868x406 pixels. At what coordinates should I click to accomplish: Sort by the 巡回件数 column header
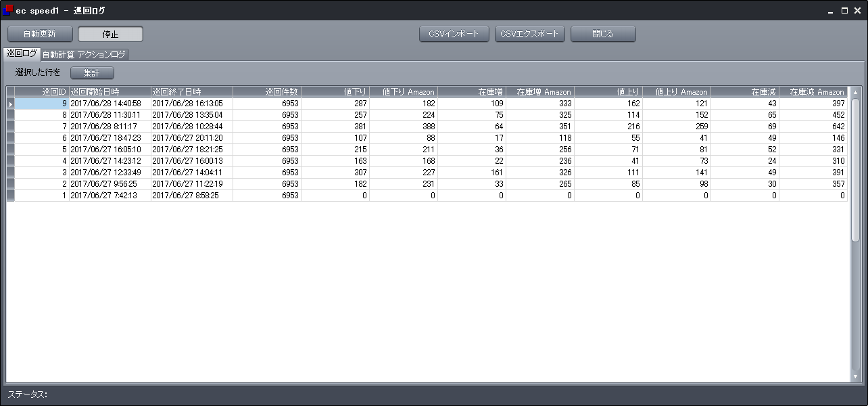[266, 91]
